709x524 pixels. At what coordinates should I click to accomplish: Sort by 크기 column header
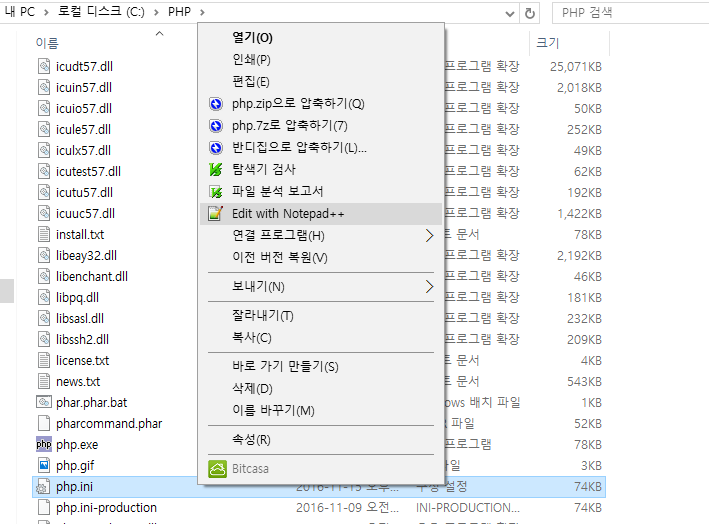click(x=548, y=43)
